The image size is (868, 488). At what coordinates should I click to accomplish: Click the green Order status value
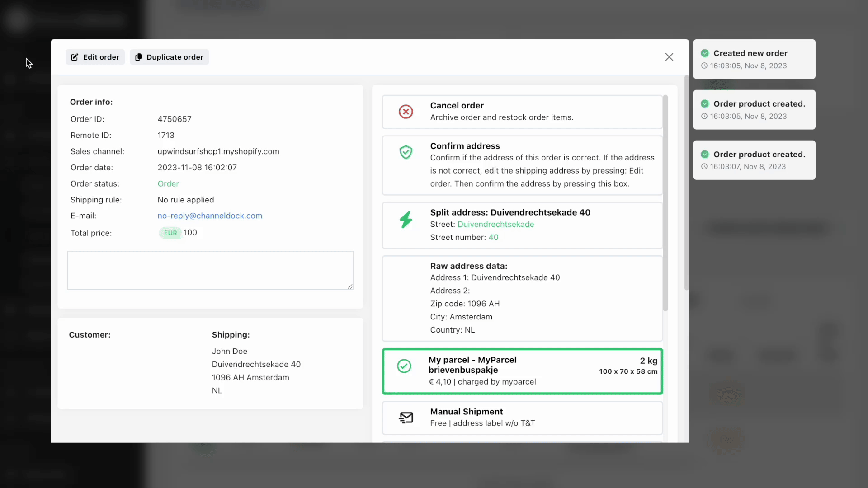click(168, 183)
